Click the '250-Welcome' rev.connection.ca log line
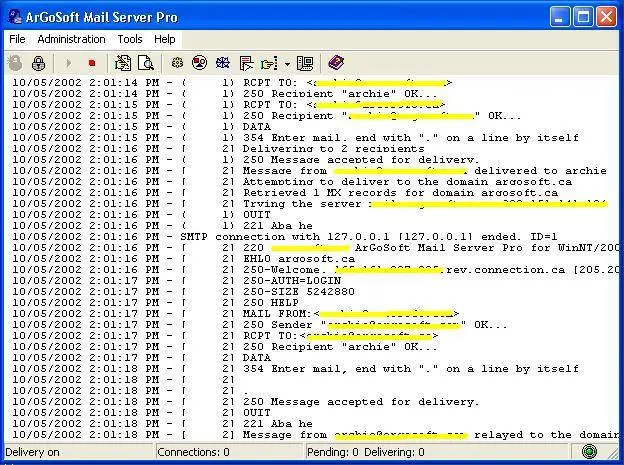624x465 pixels. click(x=315, y=270)
